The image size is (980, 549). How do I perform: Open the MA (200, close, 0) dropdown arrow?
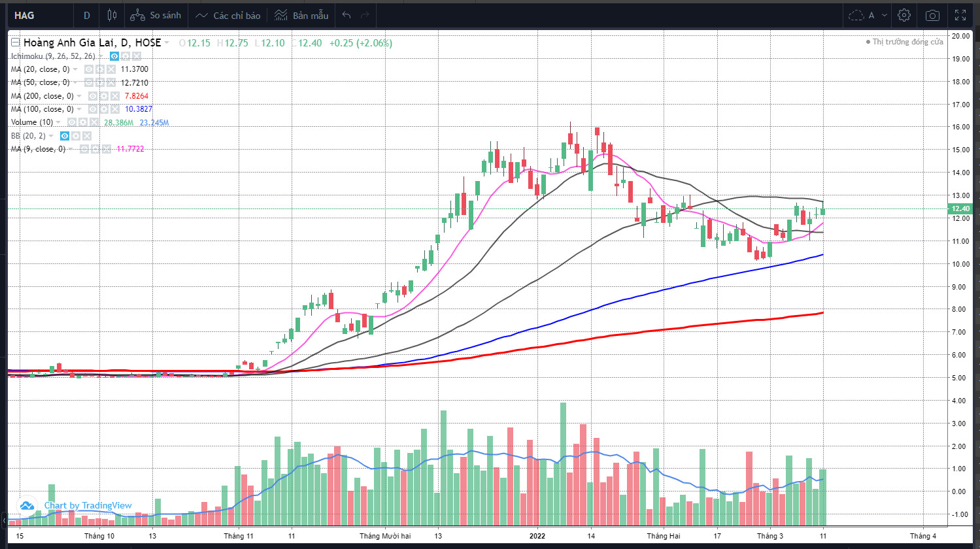(80, 96)
